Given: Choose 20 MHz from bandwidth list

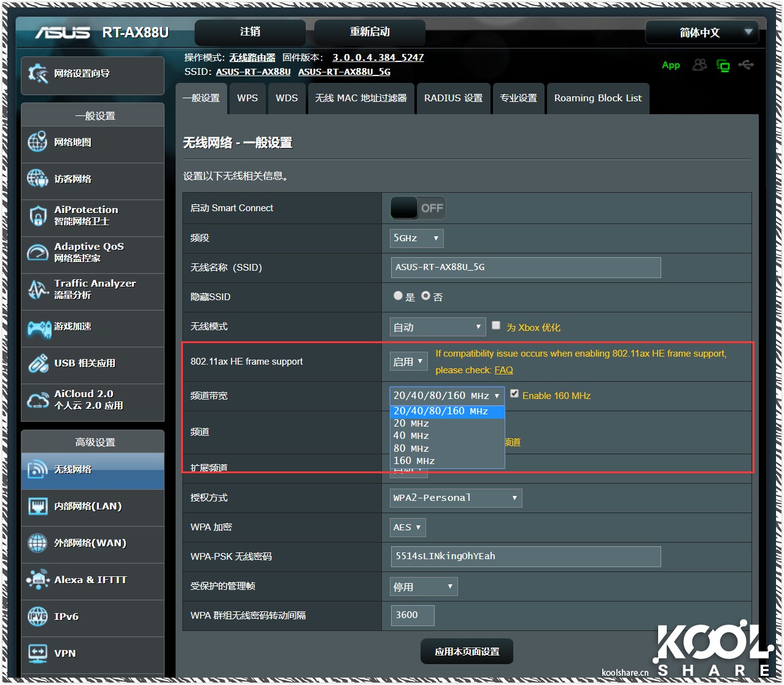Looking at the screenshot, I should click(447, 424).
